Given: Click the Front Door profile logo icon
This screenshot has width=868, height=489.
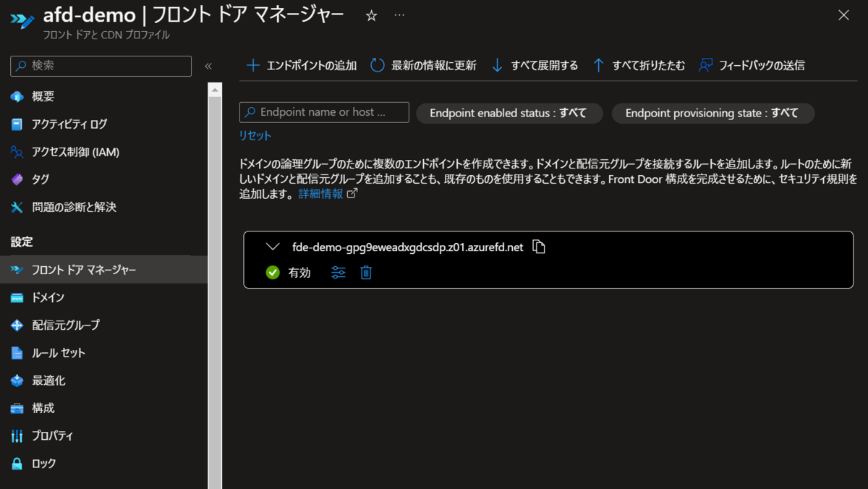Looking at the screenshot, I should click(22, 20).
